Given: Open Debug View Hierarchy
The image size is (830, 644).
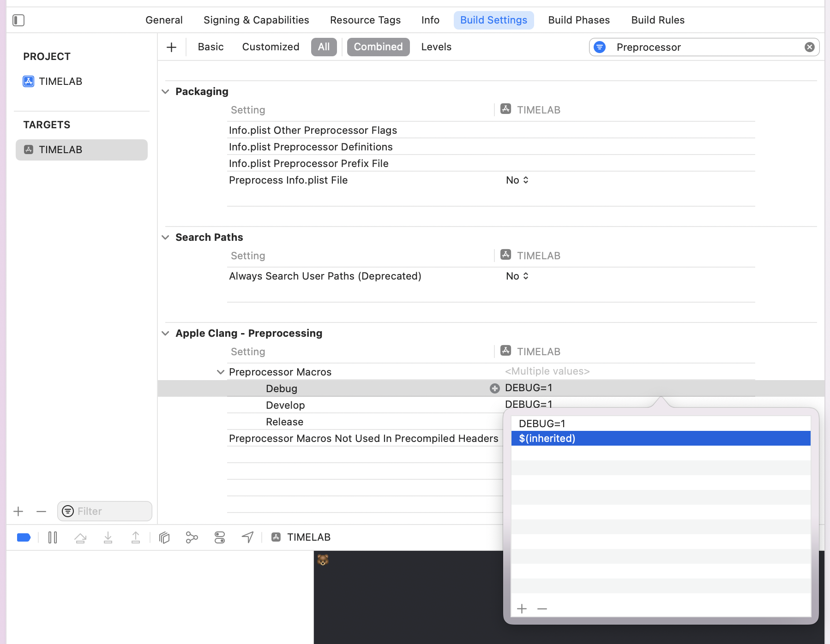Looking at the screenshot, I should (164, 537).
